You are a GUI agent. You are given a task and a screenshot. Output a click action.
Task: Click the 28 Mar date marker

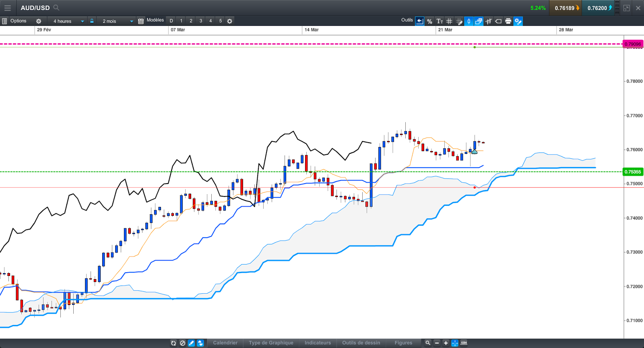[566, 30]
